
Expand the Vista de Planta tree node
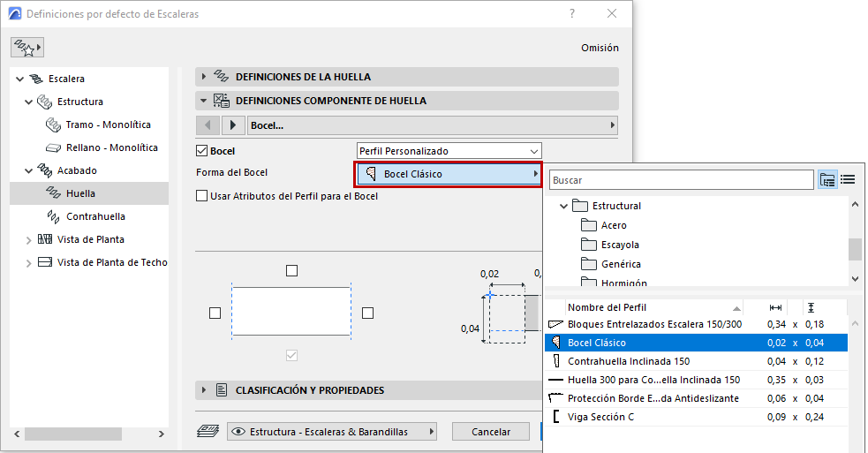pos(28,239)
